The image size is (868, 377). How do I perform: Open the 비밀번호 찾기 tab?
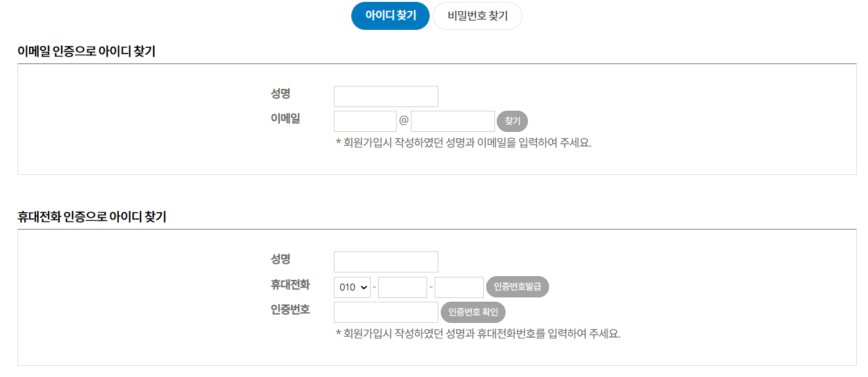[478, 16]
